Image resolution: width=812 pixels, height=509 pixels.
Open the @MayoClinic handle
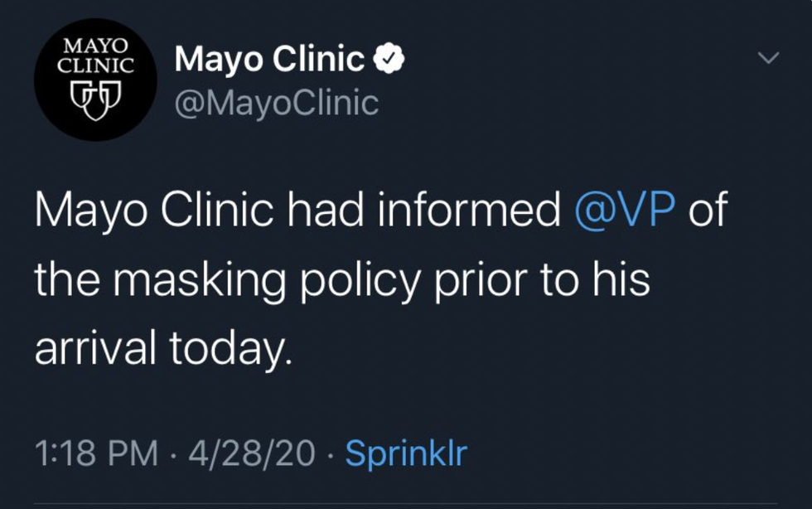(276, 103)
